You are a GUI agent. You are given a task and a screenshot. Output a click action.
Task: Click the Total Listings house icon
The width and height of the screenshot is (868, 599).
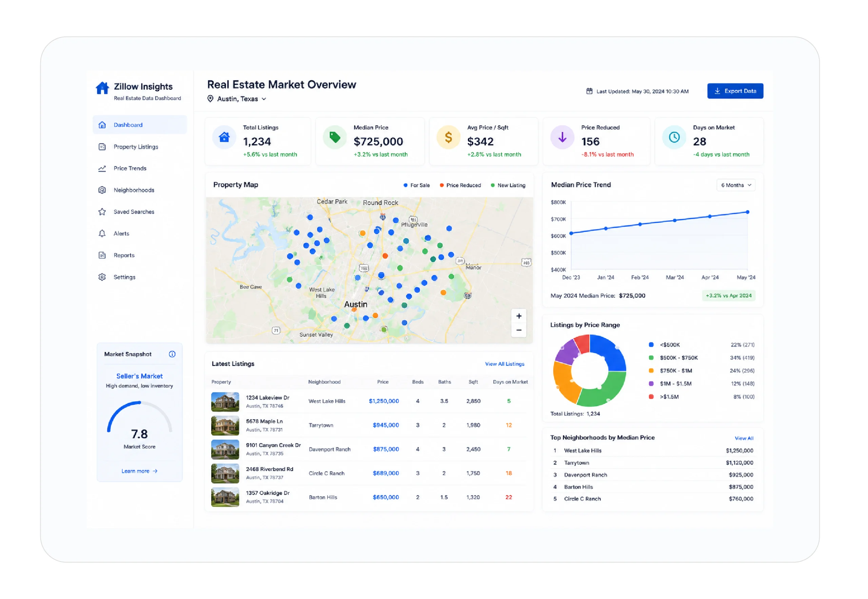click(x=224, y=138)
